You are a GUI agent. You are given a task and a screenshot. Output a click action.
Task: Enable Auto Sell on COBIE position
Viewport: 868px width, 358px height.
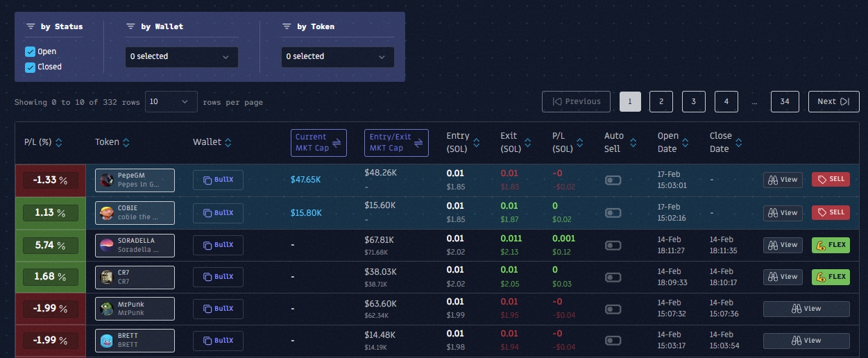613,213
